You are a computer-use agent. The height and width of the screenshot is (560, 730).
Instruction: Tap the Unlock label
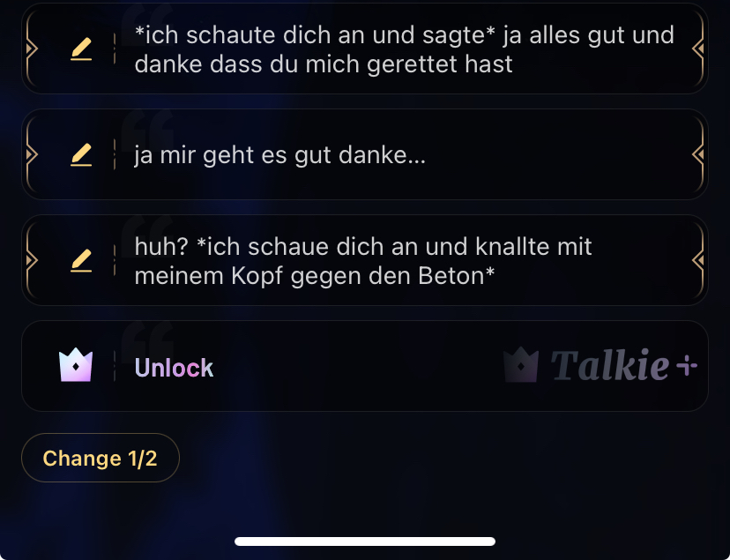pos(174,368)
